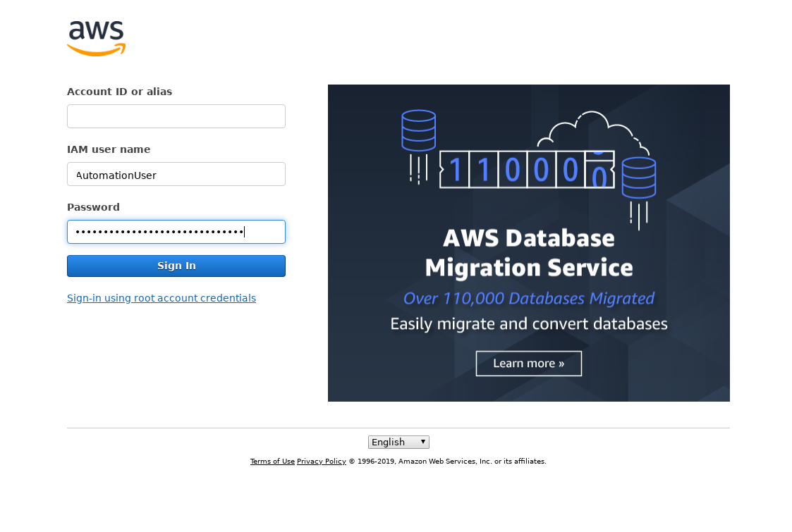The height and width of the screenshot is (532, 792).
Task: Click the Sign In button
Action: coord(176,266)
